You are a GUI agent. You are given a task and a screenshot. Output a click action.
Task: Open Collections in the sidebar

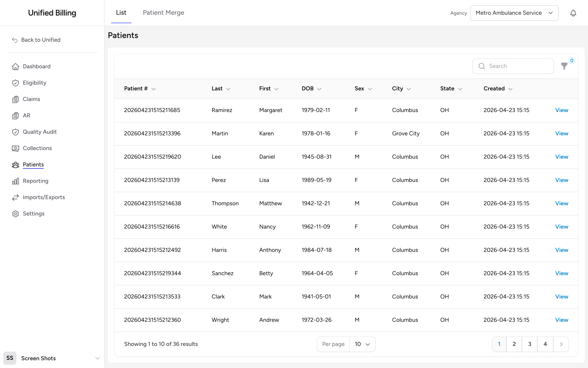37,148
